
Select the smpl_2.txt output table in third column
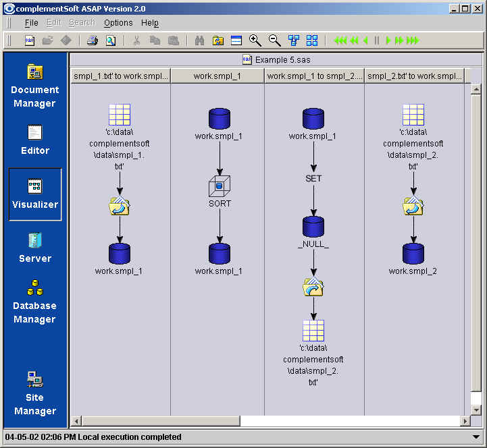pyautogui.click(x=313, y=331)
